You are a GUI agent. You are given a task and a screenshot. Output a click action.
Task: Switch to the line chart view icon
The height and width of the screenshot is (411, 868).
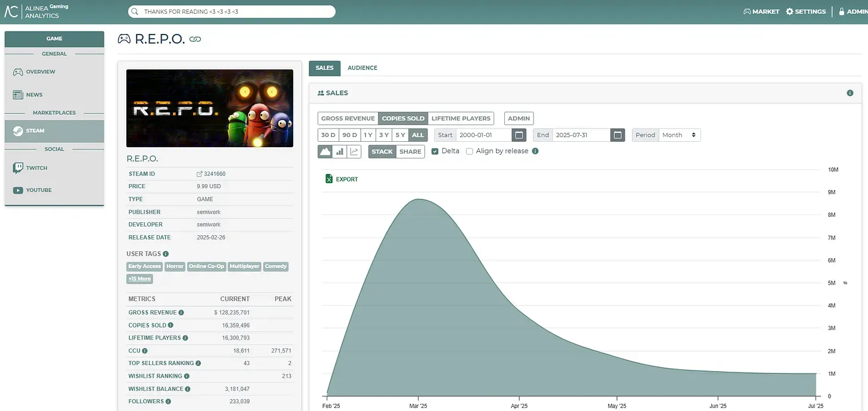coord(354,151)
